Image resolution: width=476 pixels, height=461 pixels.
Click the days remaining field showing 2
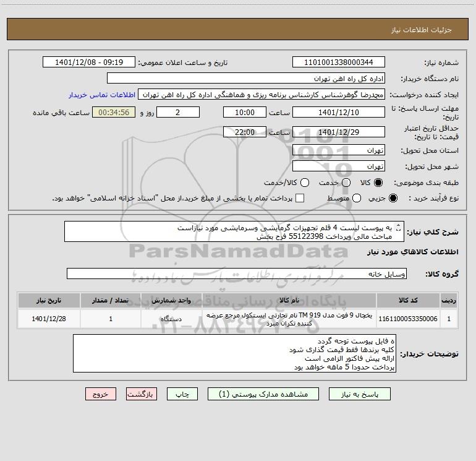point(178,113)
